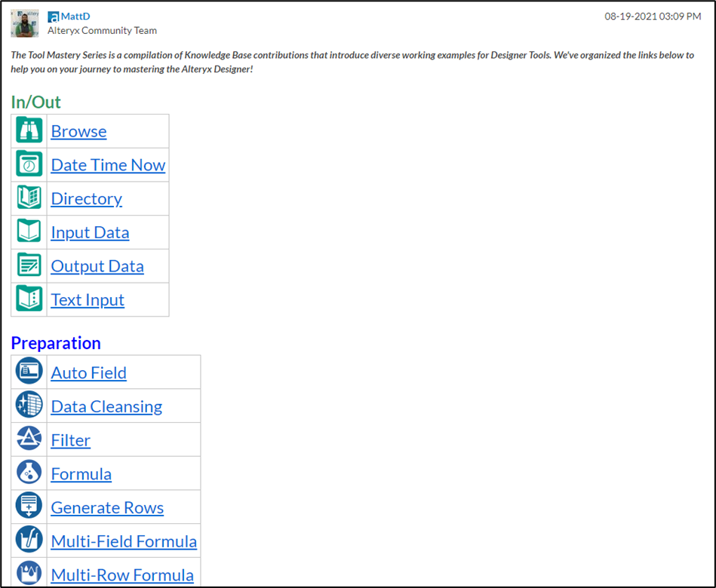Viewport: 716px width, 588px height.
Task: Open the Filter link
Action: click(70, 441)
